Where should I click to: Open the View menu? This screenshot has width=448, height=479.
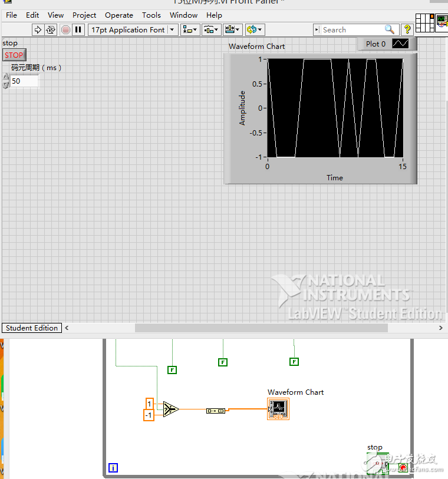[55, 15]
